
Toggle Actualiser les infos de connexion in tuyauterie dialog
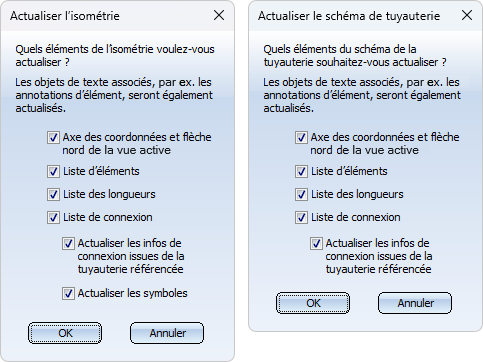316,244
